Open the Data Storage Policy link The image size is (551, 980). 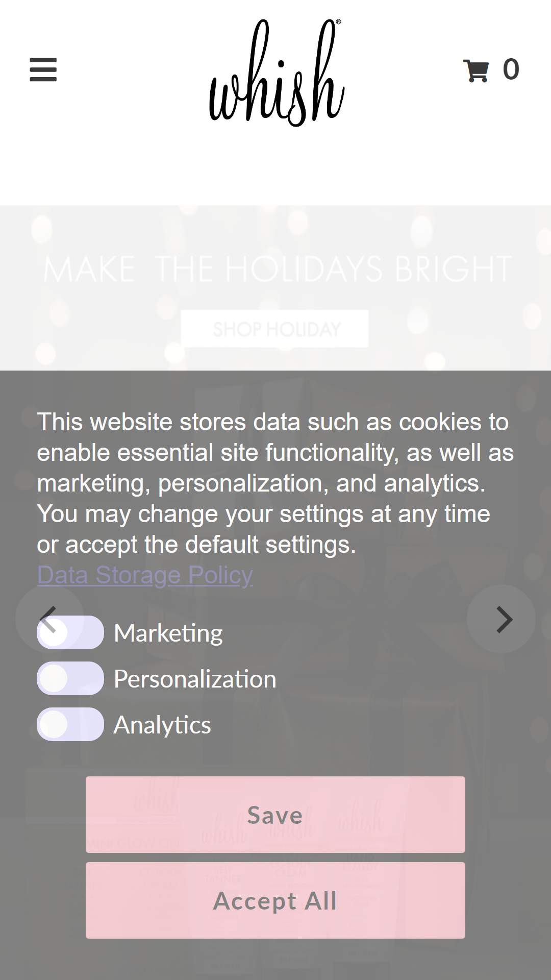point(145,575)
